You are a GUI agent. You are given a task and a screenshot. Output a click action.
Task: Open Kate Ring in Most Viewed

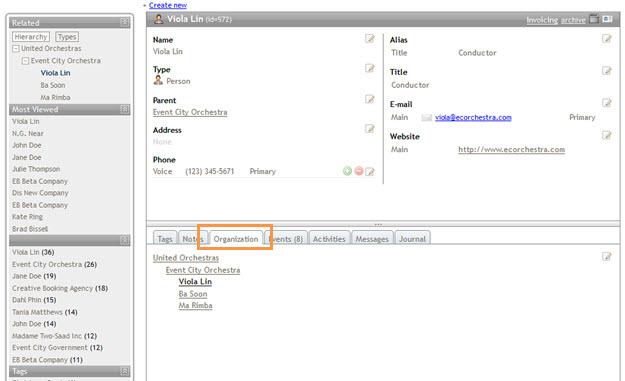27,217
